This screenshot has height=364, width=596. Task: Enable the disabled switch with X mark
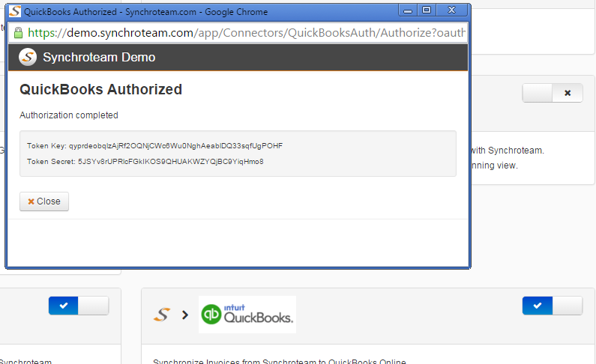[553, 93]
